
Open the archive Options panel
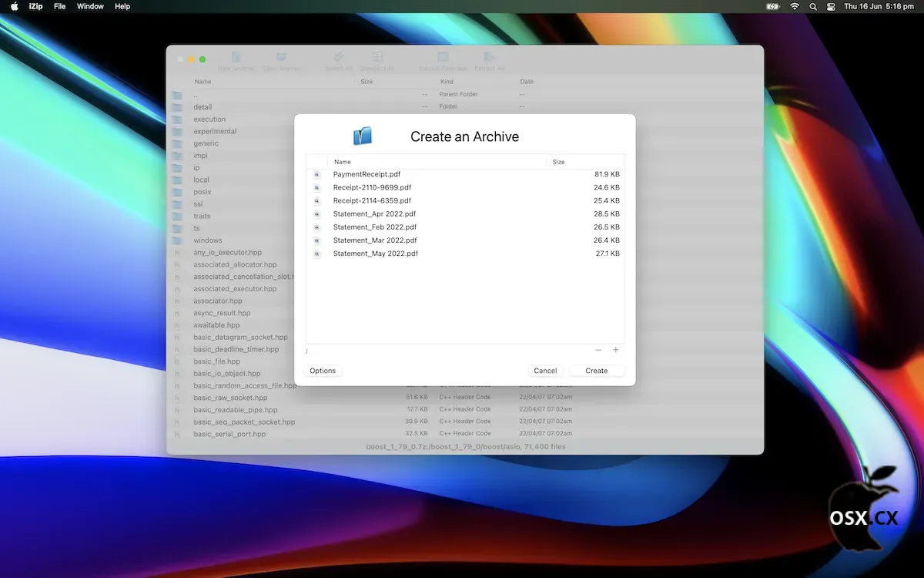[x=322, y=371]
